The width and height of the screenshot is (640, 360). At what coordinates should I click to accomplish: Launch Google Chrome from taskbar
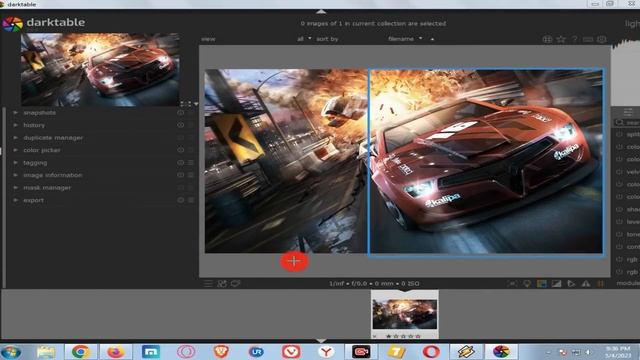coord(80,352)
